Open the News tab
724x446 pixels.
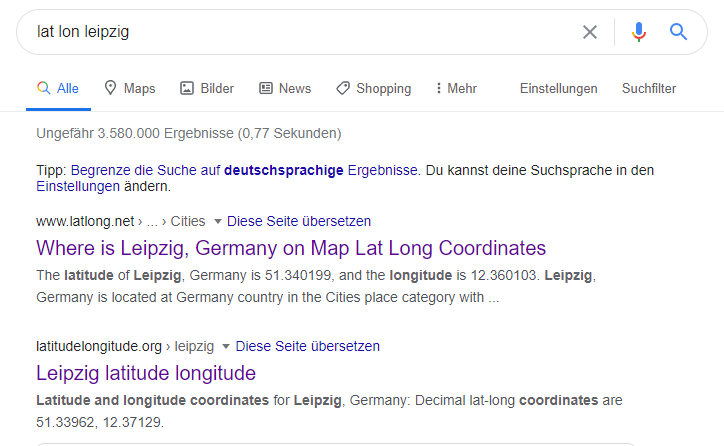(x=285, y=88)
